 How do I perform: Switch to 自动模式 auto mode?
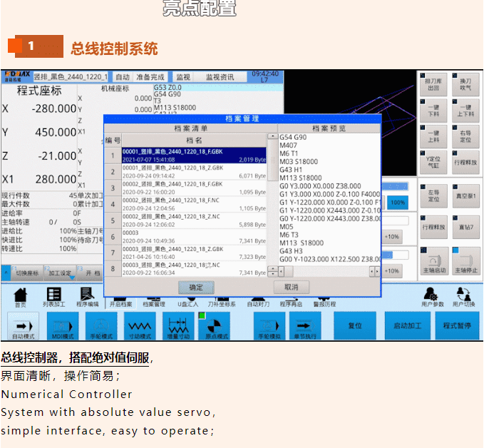point(23,326)
